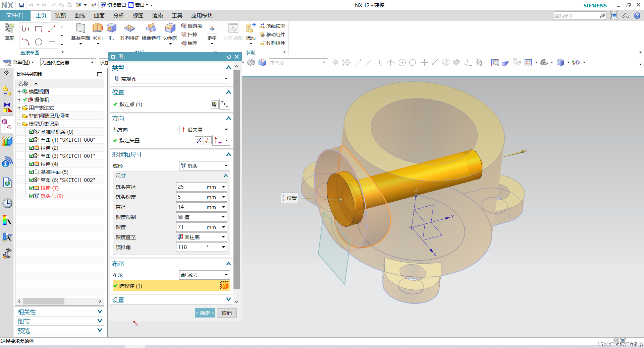Open the 菜单(M) button
The width and height of the screenshot is (644, 348).
[x=19, y=62]
